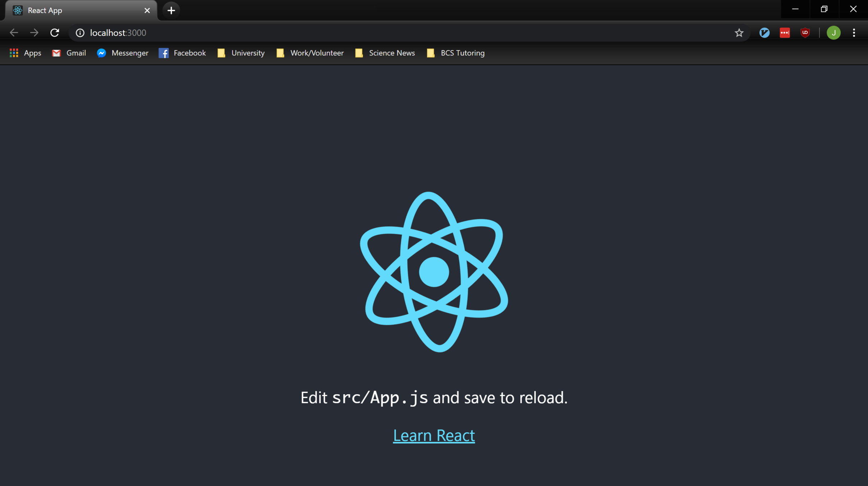Open the green J profile avatar
The image size is (868, 486).
[x=833, y=33]
